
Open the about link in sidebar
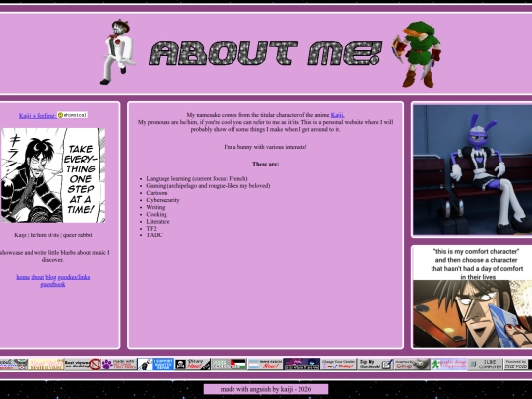(37, 277)
